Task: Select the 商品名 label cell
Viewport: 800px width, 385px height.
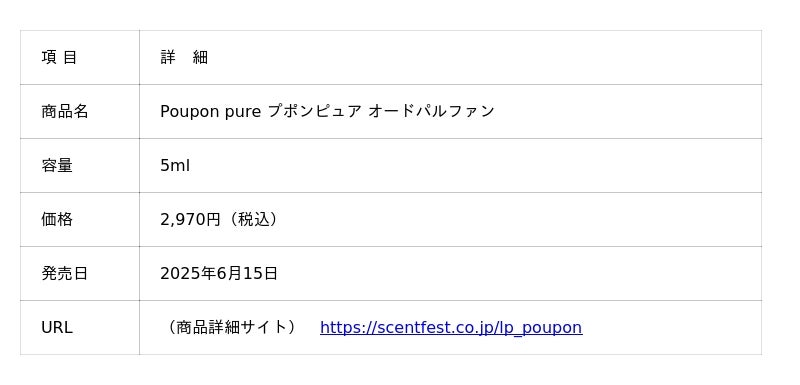Action: (x=80, y=111)
